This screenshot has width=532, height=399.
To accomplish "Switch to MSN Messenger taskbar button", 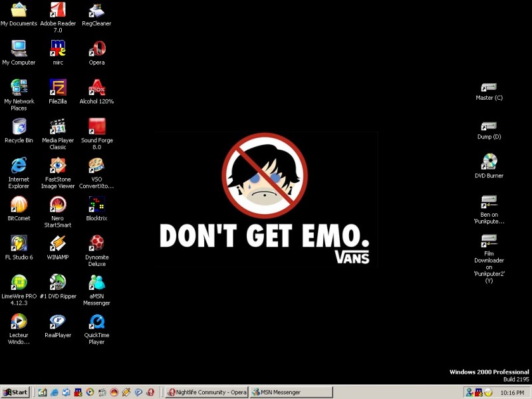I will coord(291,392).
